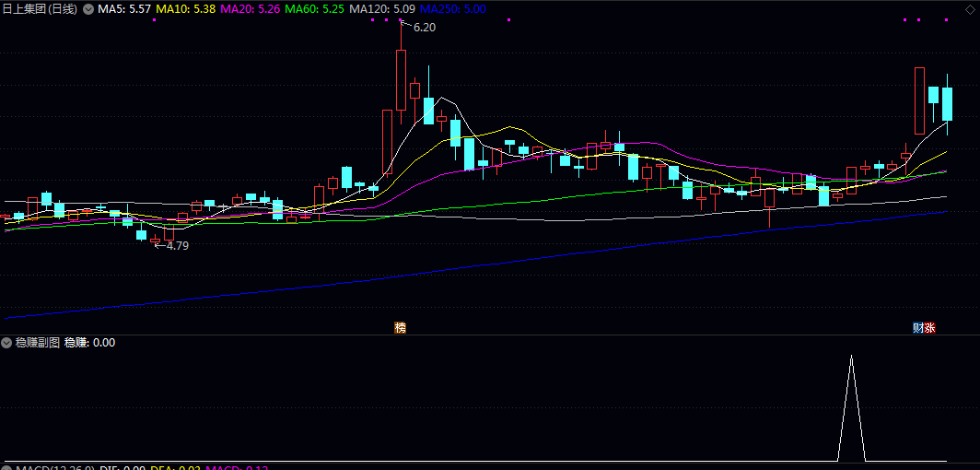Click the 日上集团 (日线) chart title
Screen dimensions: 980x470
point(40,8)
